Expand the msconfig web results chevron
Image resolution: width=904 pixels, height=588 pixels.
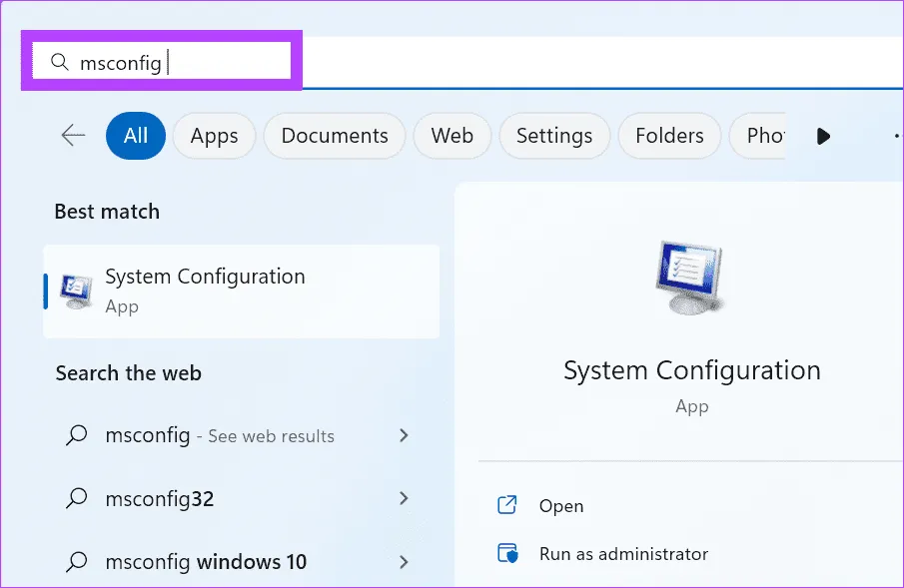[404, 435]
